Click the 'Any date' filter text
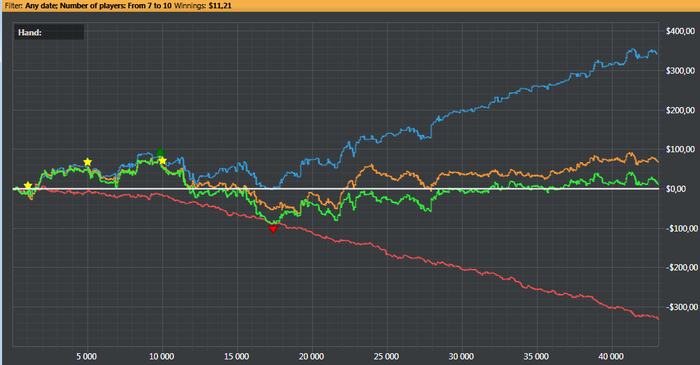This screenshot has height=365, width=700. point(41,6)
